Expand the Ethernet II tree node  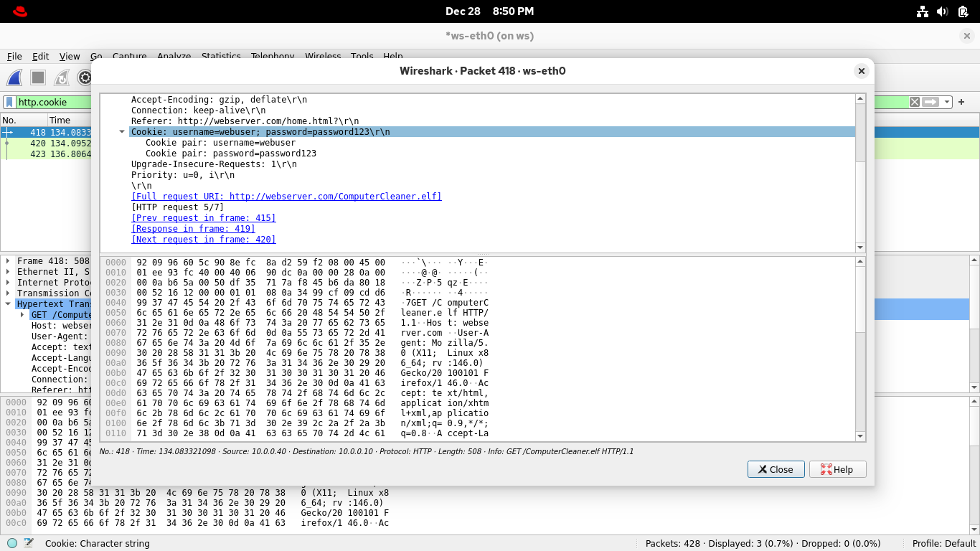point(8,272)
